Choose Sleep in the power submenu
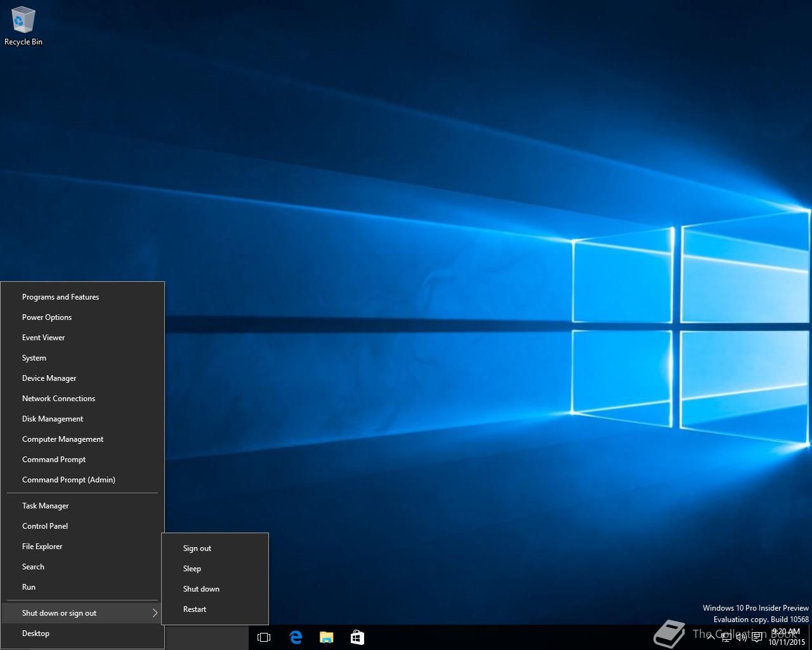Screen dimensions: 812x650 192,569
